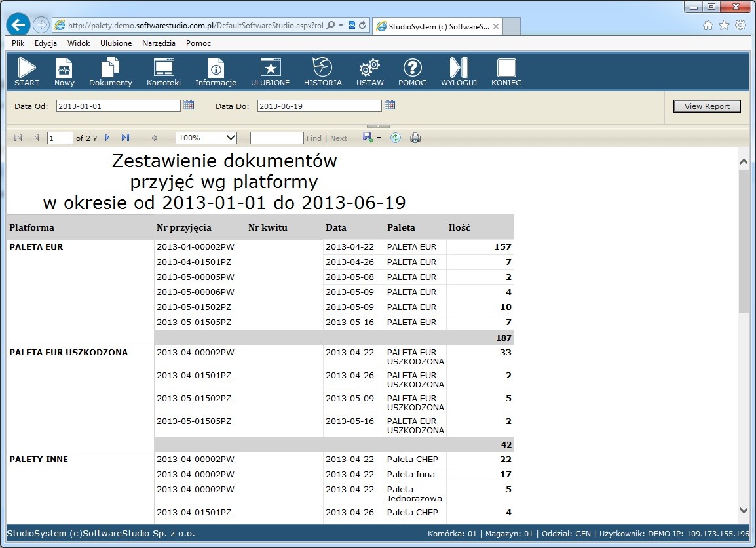Open the Nowy document icon
This screenshot has width=756, height=548.
pos(64,68)
